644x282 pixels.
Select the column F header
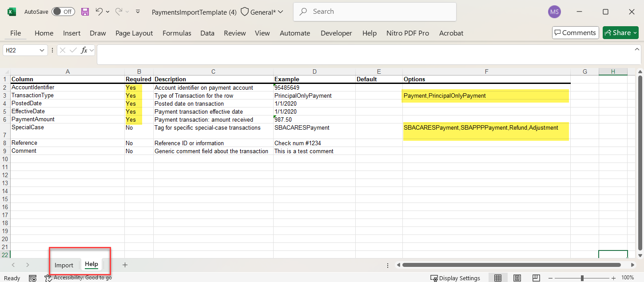(x=486, y=71)
